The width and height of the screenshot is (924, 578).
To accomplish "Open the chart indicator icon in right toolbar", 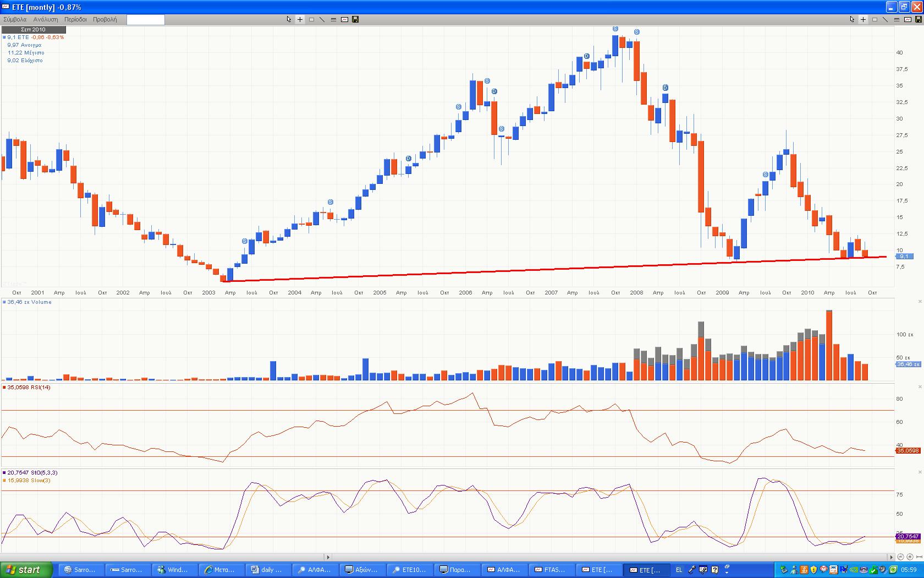I will point(908,19).
